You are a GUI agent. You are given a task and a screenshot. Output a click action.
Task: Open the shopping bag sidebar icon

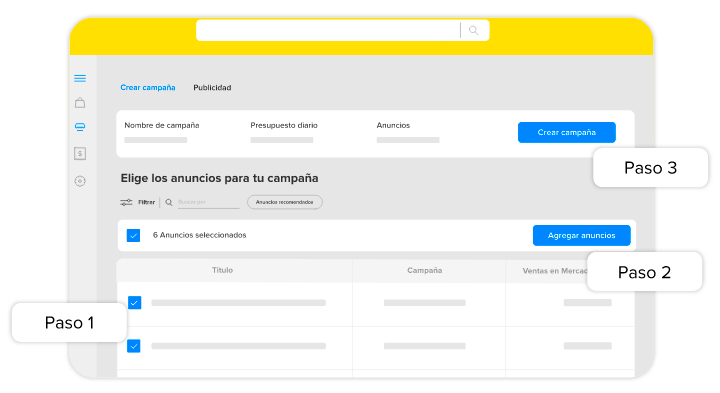(x=80, y=102)
